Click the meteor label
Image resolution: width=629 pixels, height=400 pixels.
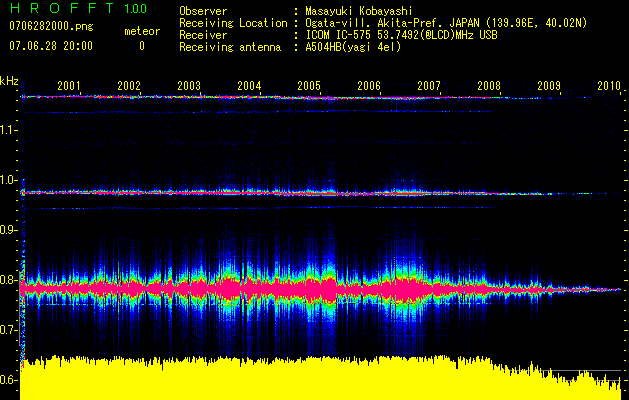click(142, 31)
